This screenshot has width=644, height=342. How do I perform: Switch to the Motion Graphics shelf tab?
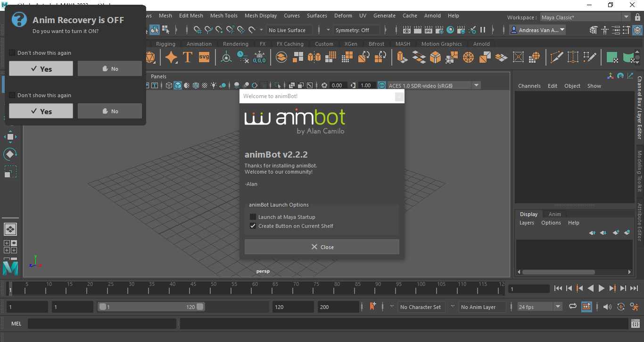[x=442, y=44]
